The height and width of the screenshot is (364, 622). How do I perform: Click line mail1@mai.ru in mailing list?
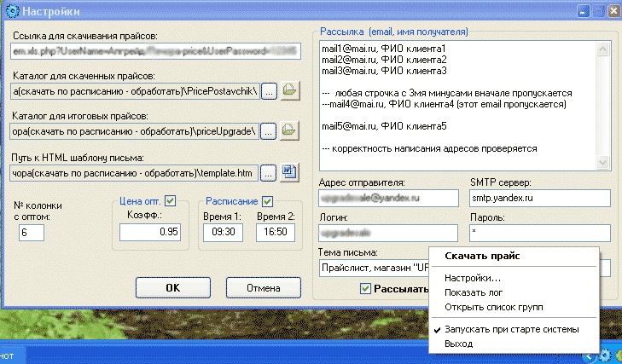(384, 49)
